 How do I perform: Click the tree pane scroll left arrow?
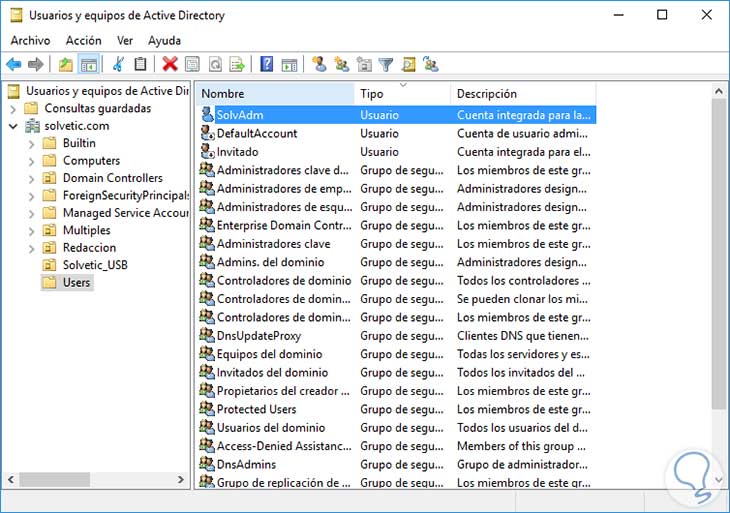(11, 479)
